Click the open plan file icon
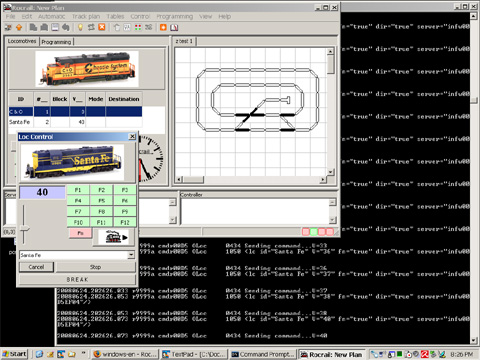Viewport: 480px width, 360px height. click(44, 27)
